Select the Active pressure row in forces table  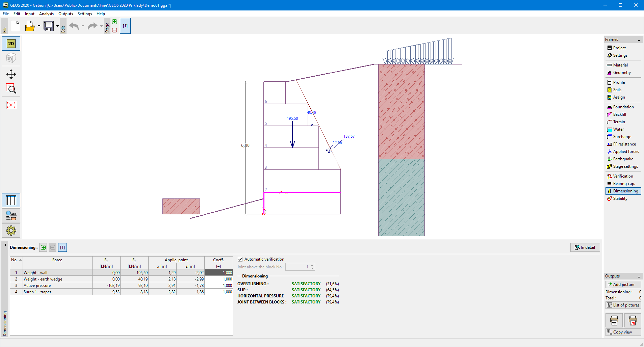click(57, 286)
